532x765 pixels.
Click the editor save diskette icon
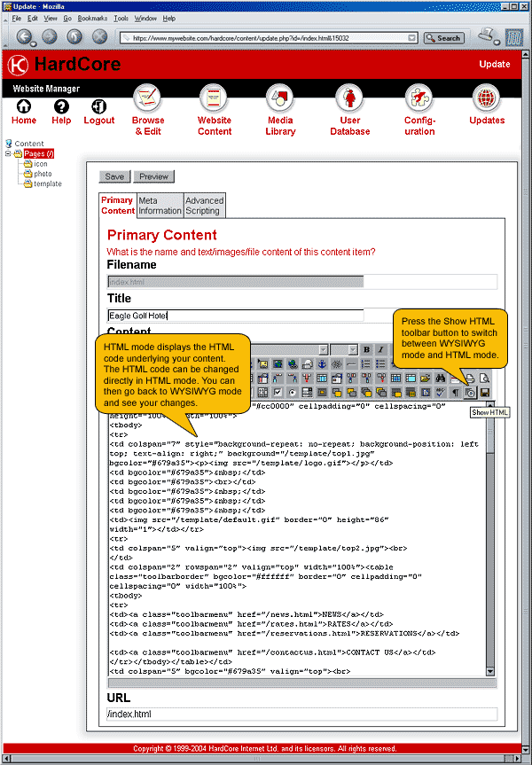(x=484, y=393)
